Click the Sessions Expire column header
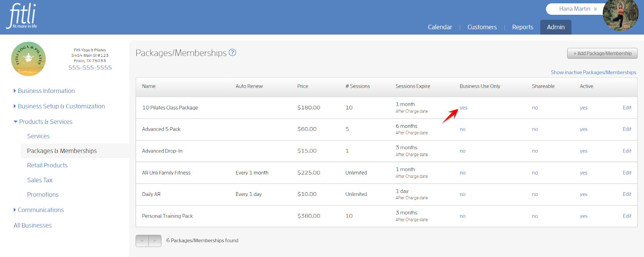 413,86
